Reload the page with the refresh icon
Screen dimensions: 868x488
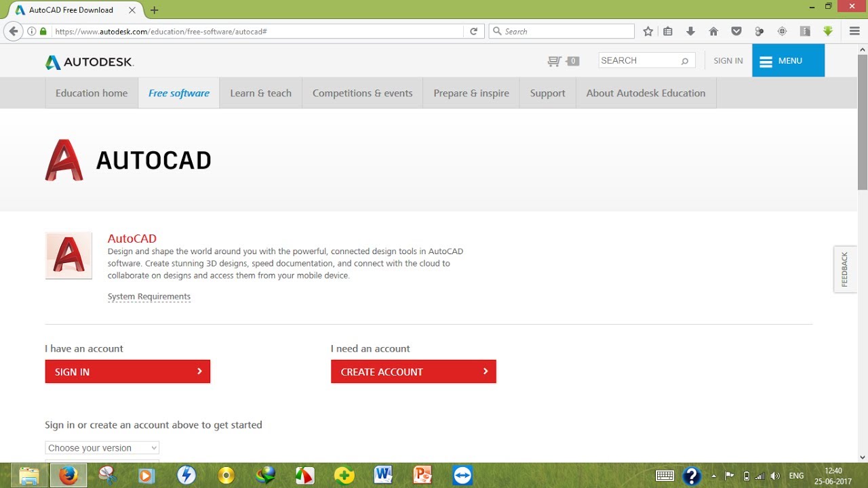tap(474, 31)
